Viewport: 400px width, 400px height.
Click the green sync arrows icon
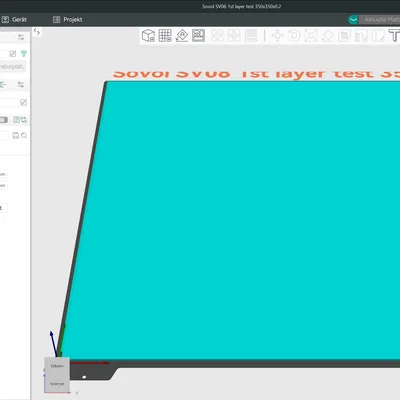[x=24, y=120]
